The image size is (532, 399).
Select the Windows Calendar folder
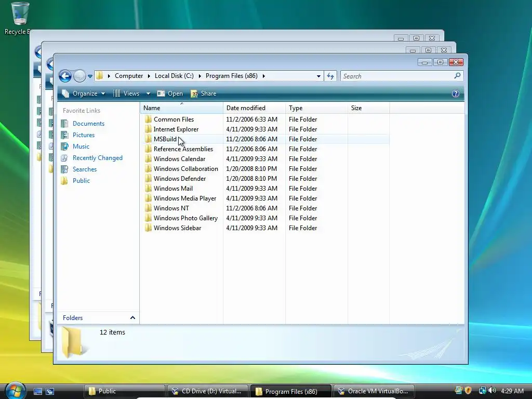(179, 159)
